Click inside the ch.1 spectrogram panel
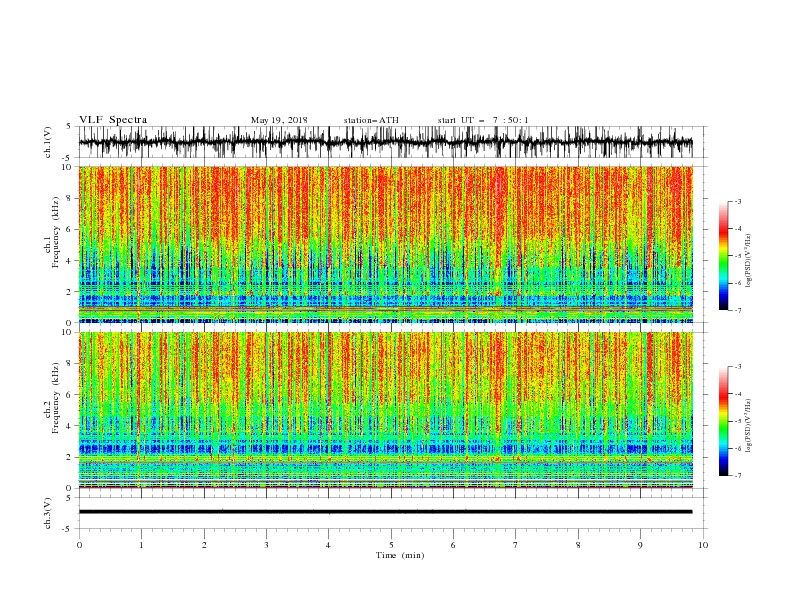 point(385,244)
